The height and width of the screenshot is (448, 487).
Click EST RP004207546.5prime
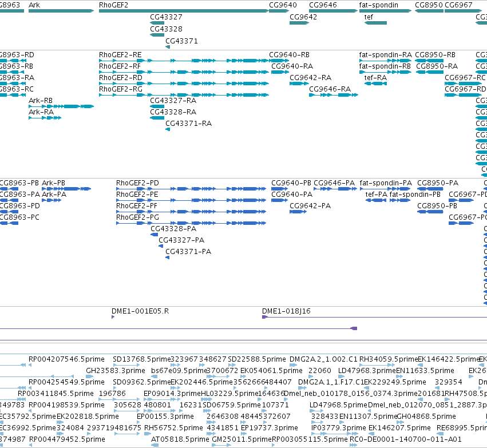coord(30,365)
